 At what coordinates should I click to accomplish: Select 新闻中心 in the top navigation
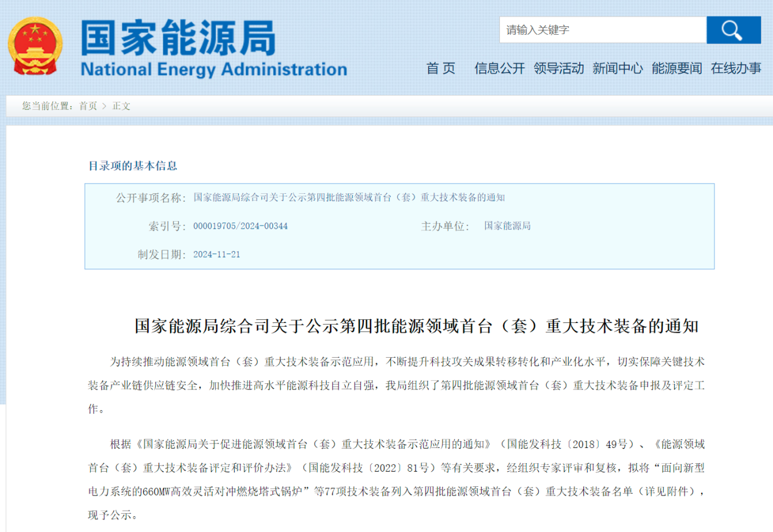click(x=618, y=68)
